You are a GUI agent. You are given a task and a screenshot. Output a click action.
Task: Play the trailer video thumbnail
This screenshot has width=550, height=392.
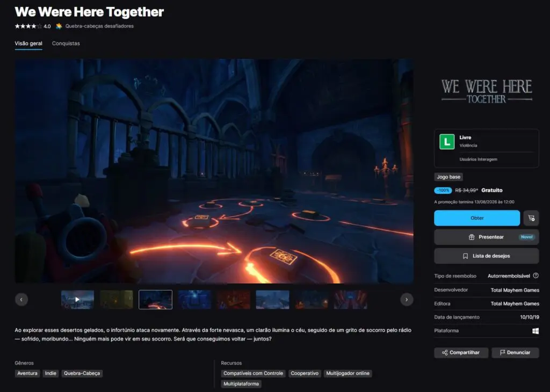point(77,300)
